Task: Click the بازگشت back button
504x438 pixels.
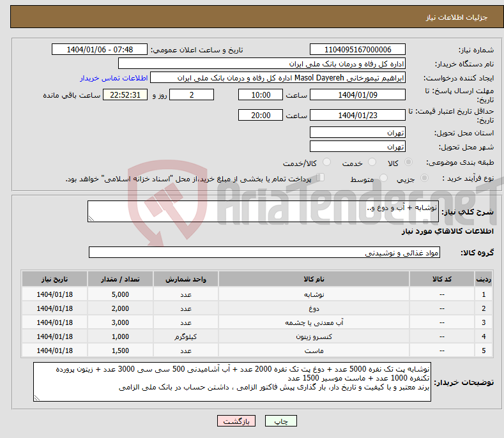Action: [x=236, y=421]
